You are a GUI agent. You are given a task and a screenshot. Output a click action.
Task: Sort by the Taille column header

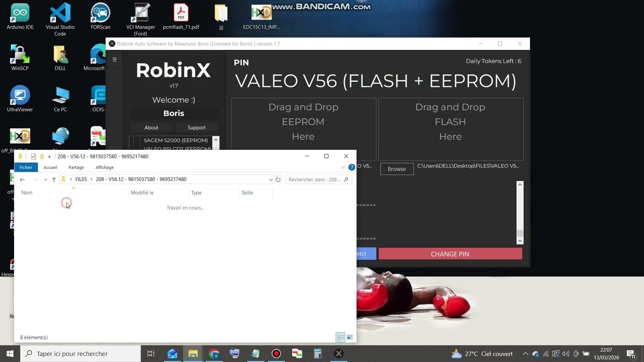[x=256, y=193]
